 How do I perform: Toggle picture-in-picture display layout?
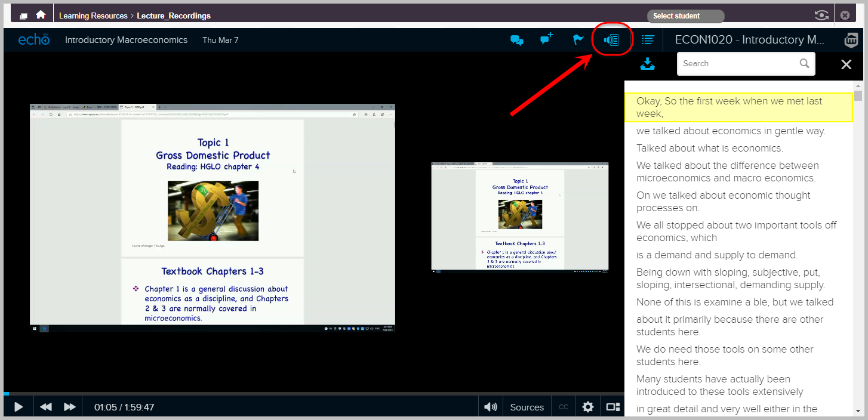pos(612,406)
